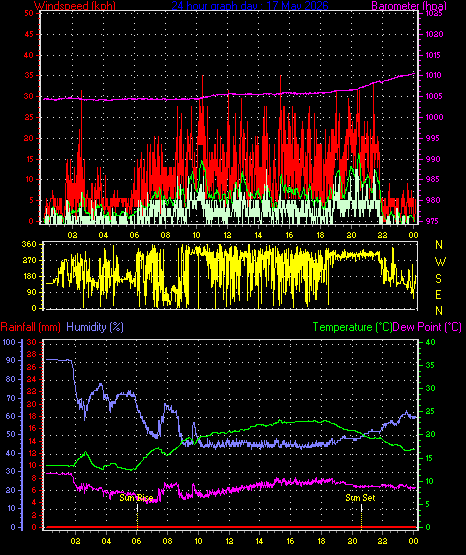Screen dimensions: 466x555
Task: Select the 15 value on the windspeed axis
Action: [29, 159]
